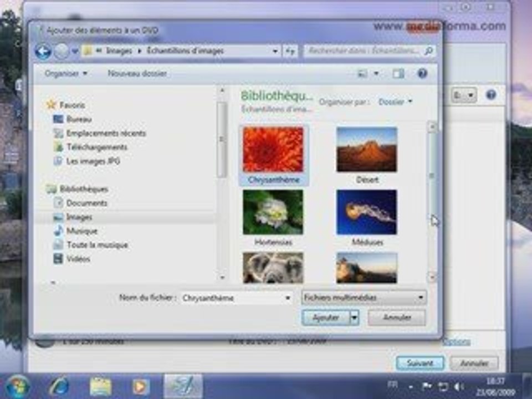Change the view with the view icon

pos(362,73)
